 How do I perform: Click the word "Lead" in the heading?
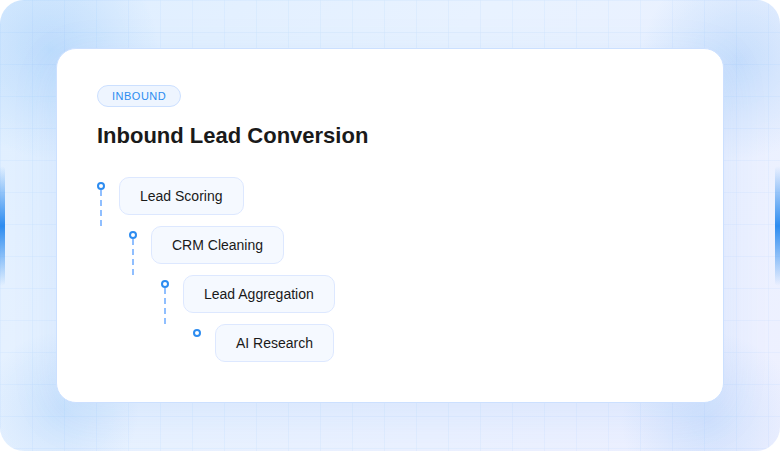(213, 136)
